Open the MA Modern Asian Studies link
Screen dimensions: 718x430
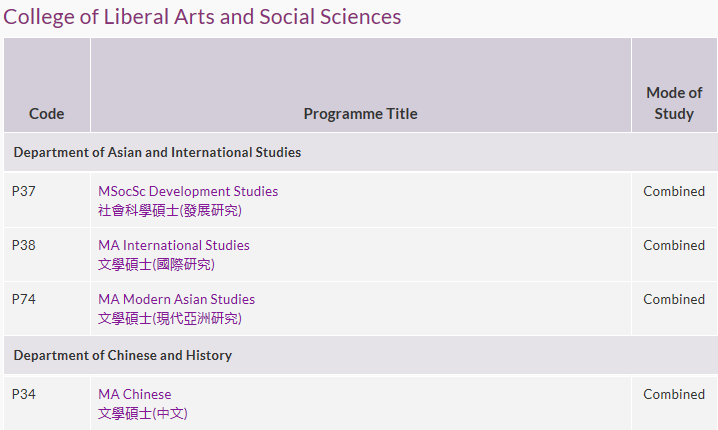tap(176, 299)
